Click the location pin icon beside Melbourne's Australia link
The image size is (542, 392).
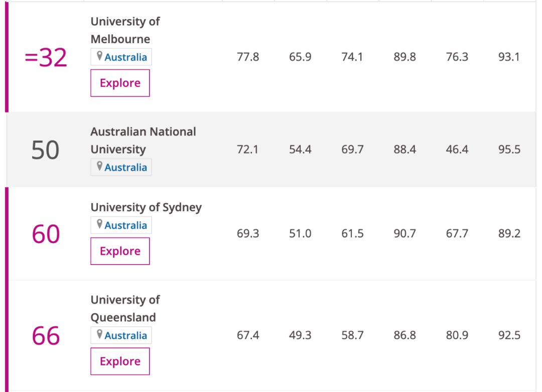click(x=99, y=57)
